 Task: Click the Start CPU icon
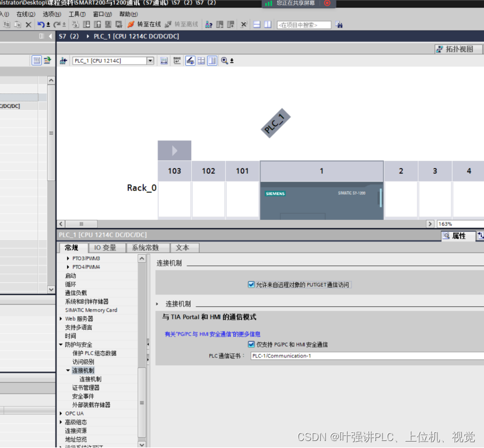click(220, 24)
